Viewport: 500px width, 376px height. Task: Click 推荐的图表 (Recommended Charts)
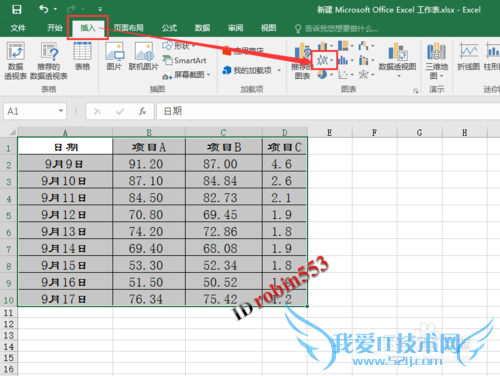pyautogui.click(x=302, y=61)
